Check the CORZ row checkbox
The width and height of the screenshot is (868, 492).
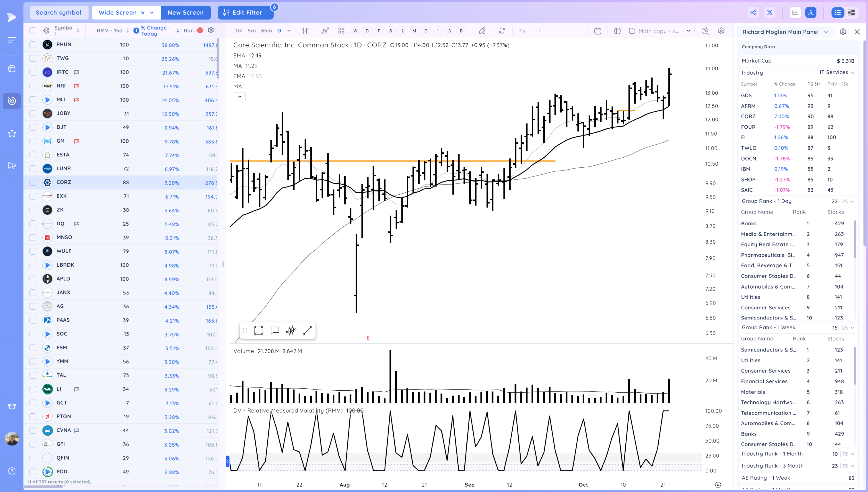[33, 182]
